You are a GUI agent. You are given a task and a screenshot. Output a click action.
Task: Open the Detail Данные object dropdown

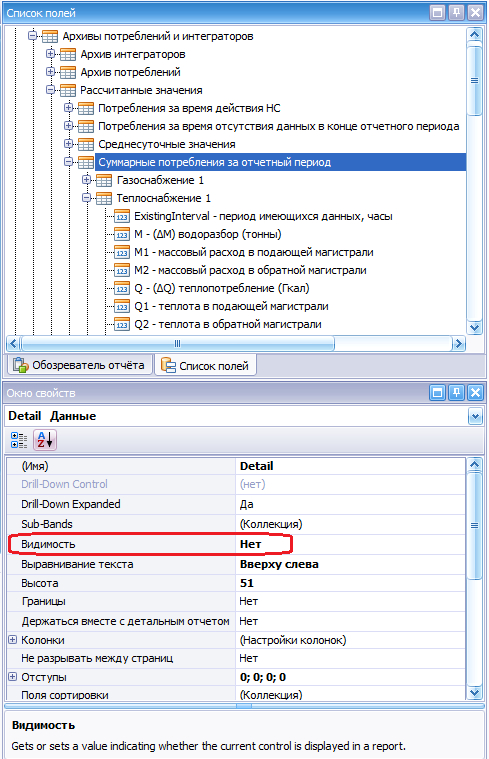[475, 416]
